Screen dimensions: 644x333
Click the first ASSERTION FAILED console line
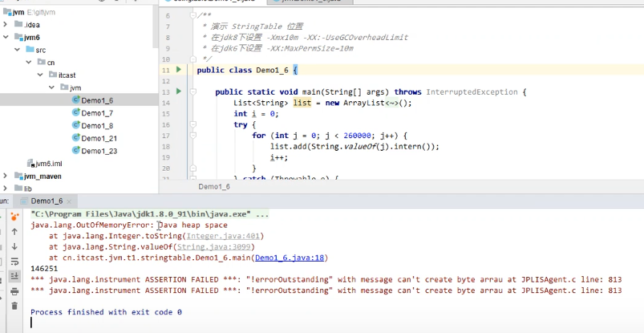tap(326, 279)
